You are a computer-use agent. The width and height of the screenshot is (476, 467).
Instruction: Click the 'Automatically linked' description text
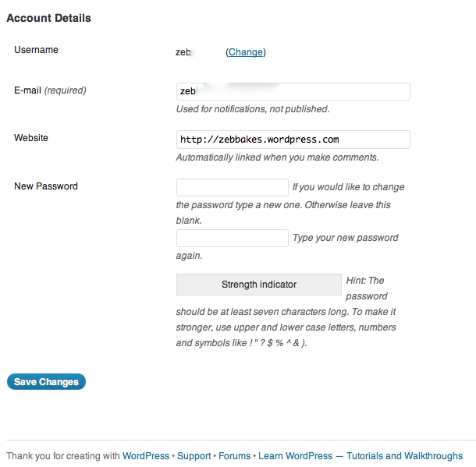click(277, 157)
